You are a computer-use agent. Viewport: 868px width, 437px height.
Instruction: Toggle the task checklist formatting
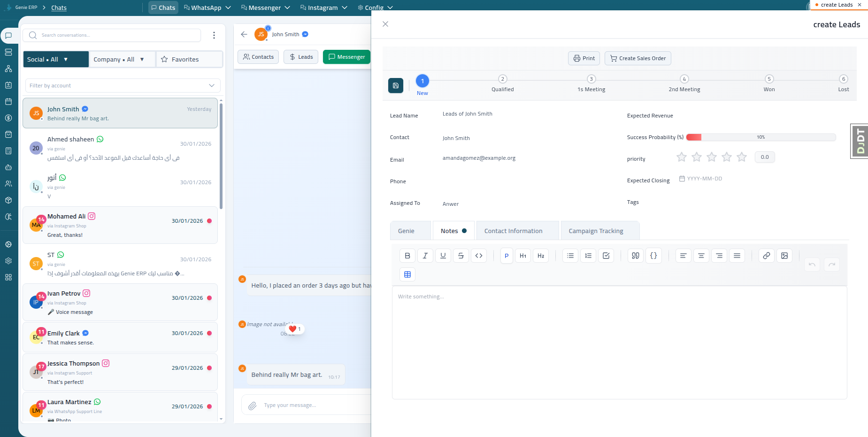point(606,256)
